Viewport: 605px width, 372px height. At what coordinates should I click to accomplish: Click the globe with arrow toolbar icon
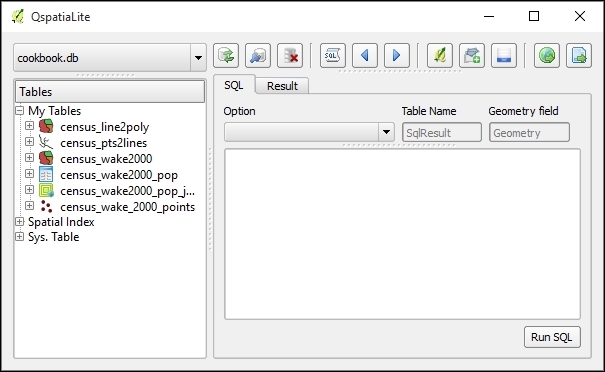547,56
